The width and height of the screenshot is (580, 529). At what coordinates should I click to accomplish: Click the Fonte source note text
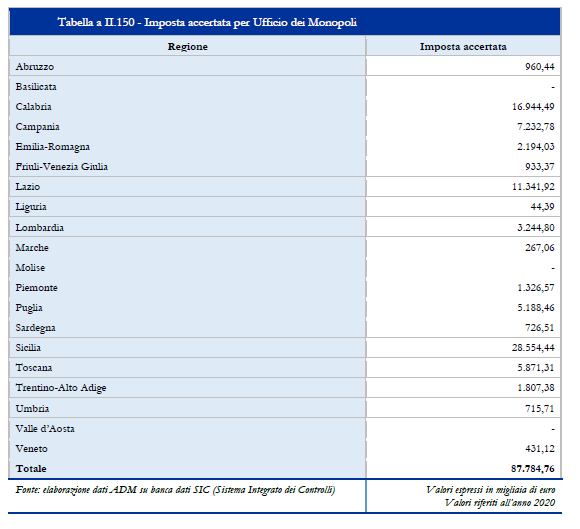[x=175, y=490]
